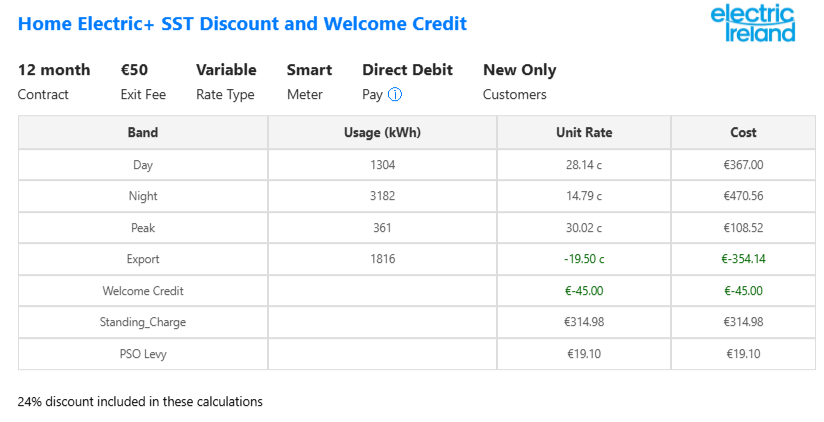This screenshot has width=824, height=422.
Task: Select the Peak unit rate 30.02 c
Action: tap(584, 228)
